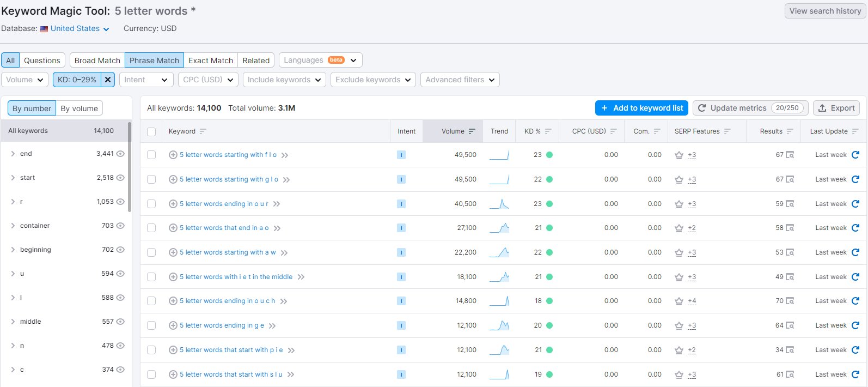This screenshot has height=387, width=868.
Task: Add 'starting with f l o' keyword via plus icon
Action: 173,155
